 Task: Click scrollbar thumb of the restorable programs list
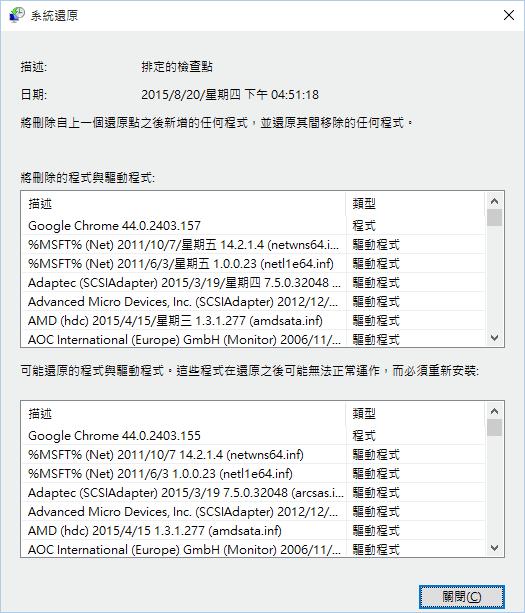(494, 427)
